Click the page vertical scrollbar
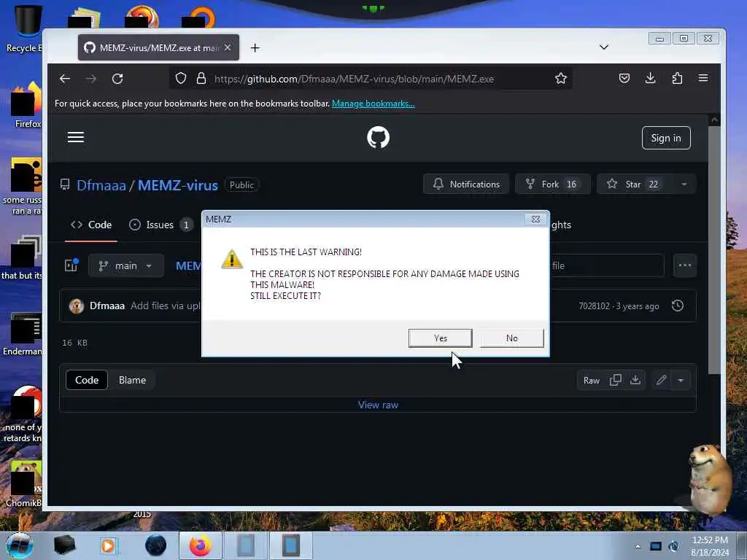 [713, 250]
